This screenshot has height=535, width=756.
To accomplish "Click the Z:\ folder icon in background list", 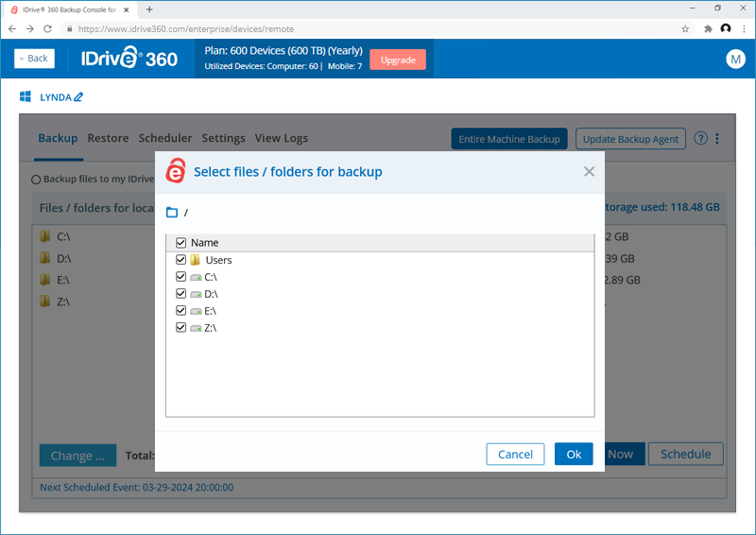I will coord(44,302).
